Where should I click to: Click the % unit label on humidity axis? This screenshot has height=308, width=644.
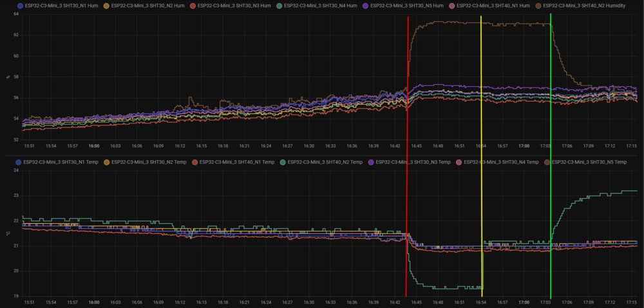point(7,77)
